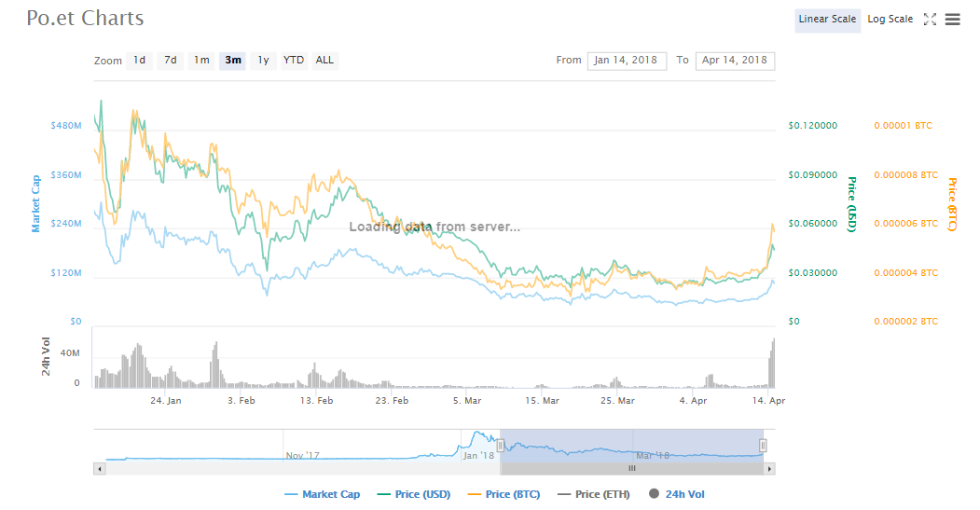This screenshot has width=980, height=510.
Task: Grab the right navigator range handle
Action: 763,446
